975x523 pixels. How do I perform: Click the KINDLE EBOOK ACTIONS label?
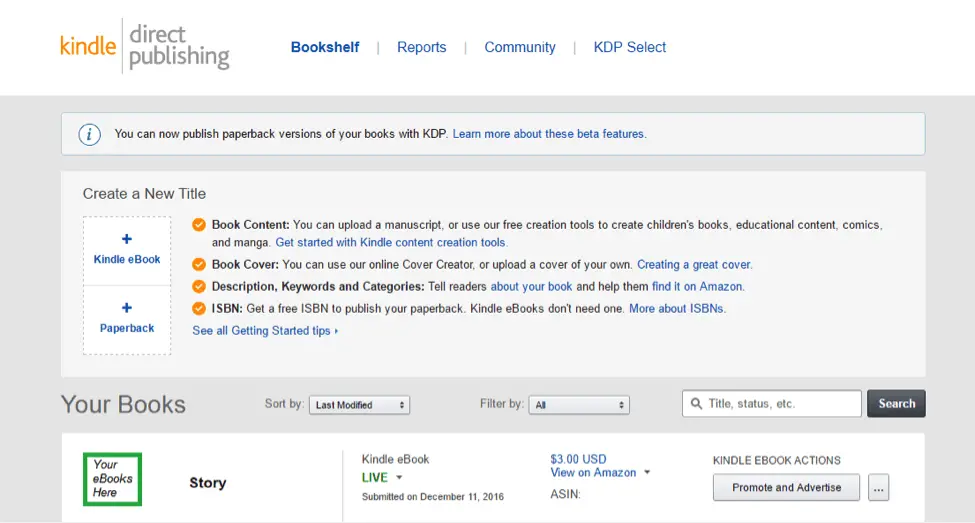[777, 460]
